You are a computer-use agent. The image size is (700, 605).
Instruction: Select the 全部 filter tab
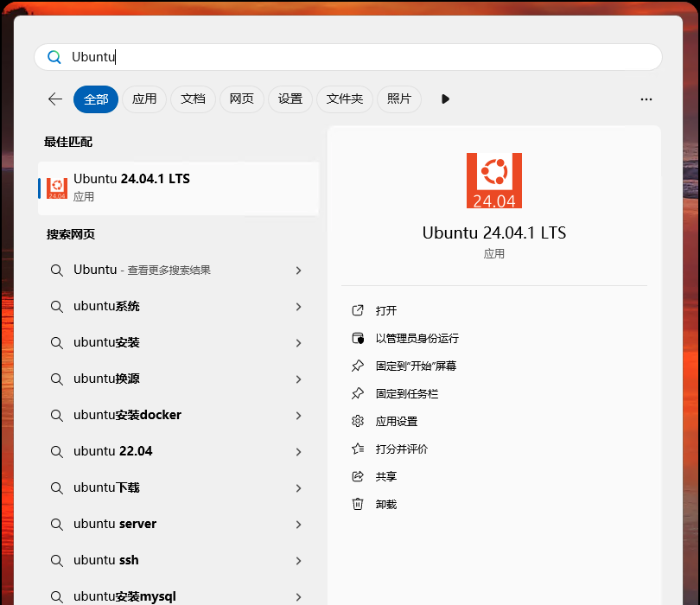click(x=96, y=99)
